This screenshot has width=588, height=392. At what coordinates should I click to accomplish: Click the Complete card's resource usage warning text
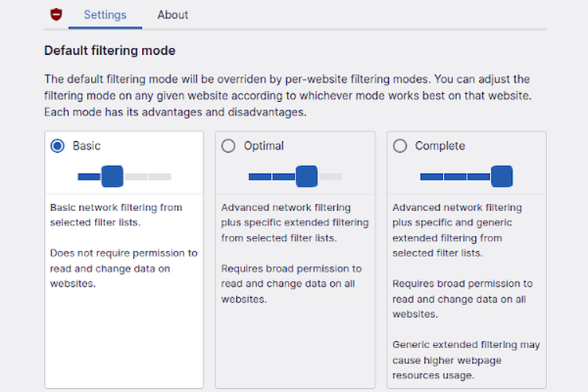466,360
